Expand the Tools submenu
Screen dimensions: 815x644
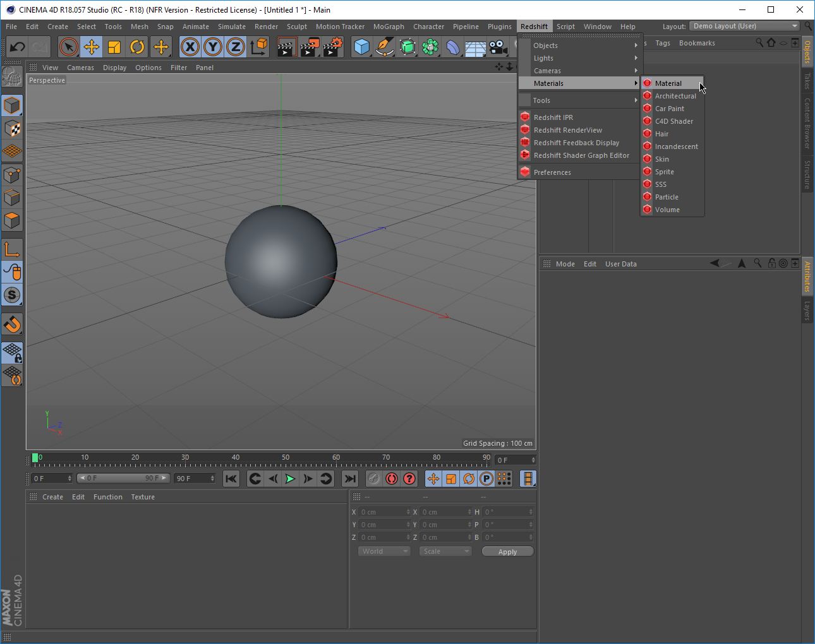pyautogui.click(x=579, y=100)
